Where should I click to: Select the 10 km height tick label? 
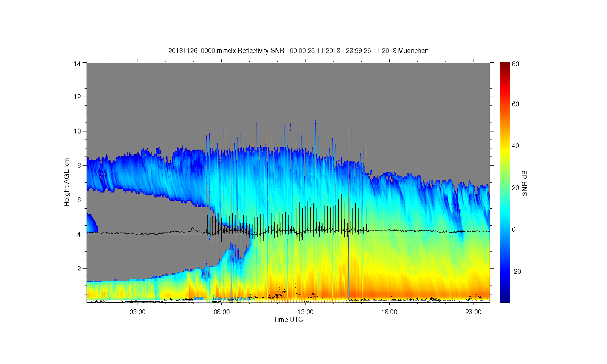tap(77, 131)
